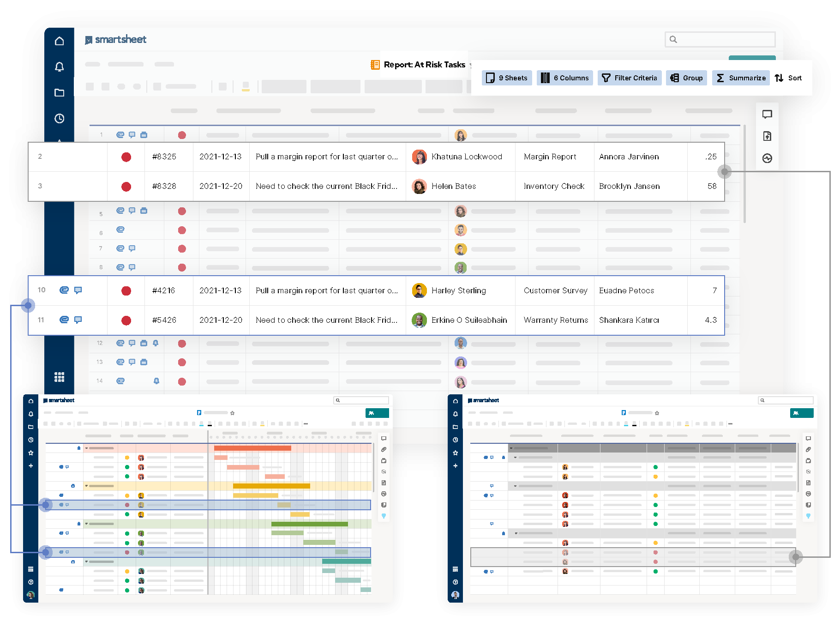Open Filter Criteria
840x628 pixels.
(630, 78)
